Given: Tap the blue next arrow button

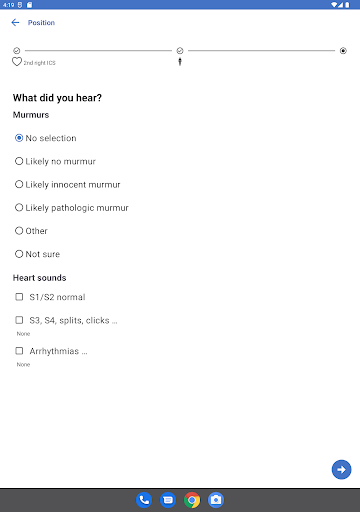Looking at the screenshot, I should coord(341,469).
